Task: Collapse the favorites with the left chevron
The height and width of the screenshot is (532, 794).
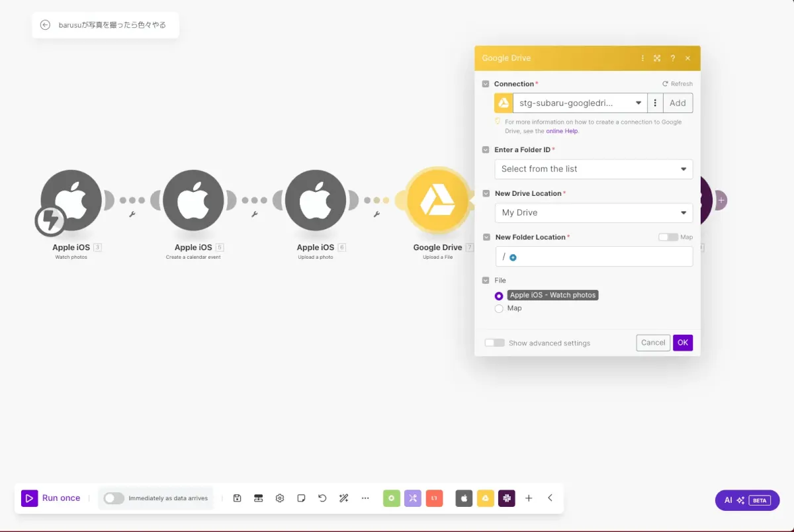Action: [x=550, y=498]
